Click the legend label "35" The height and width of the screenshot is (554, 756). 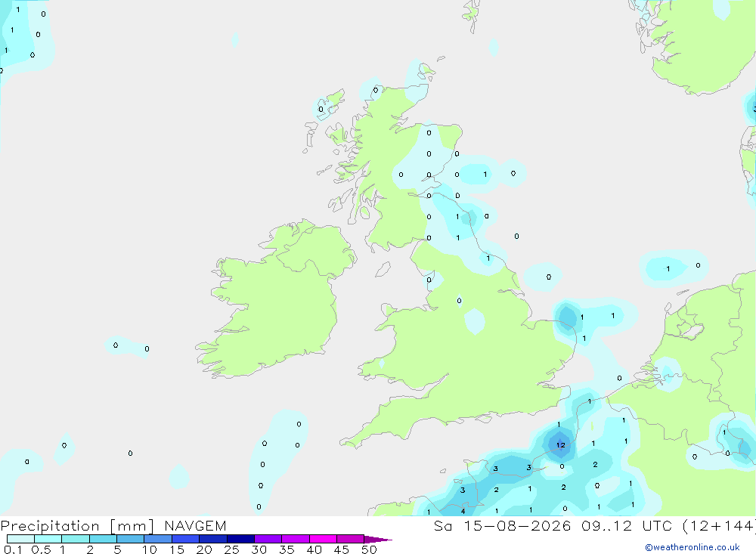pos(287,549)
